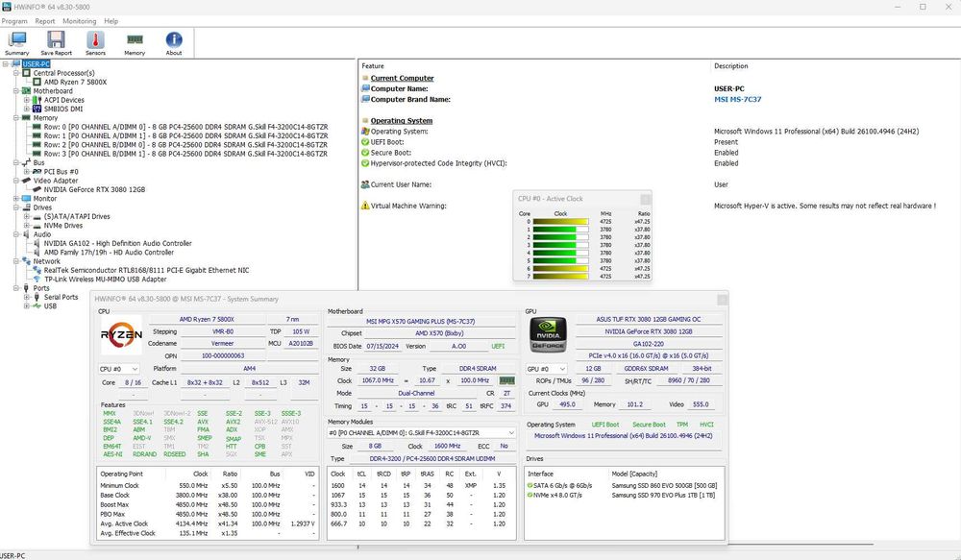Expand the SMBIOS DMI node
The height and width of the screenshot is (560, 961).
26,110
